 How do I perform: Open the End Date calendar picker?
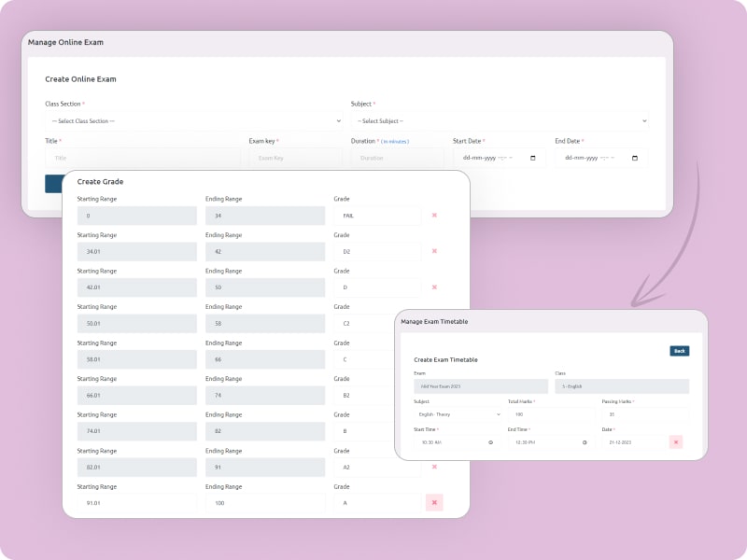635,158
